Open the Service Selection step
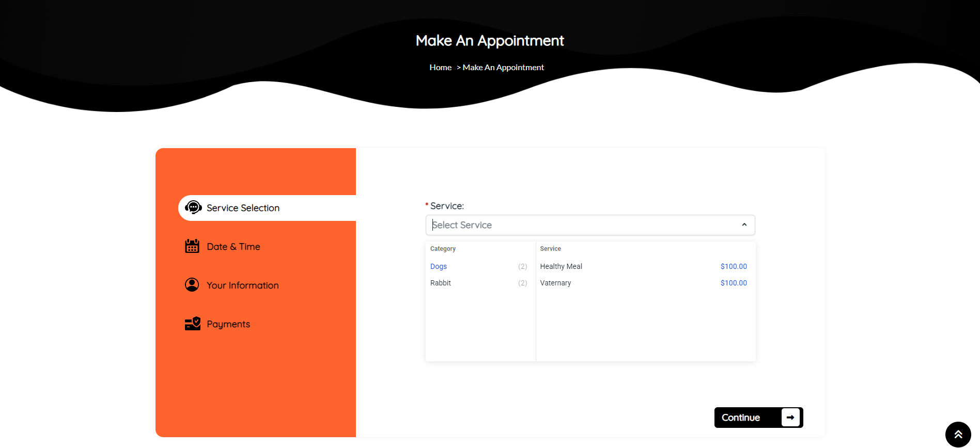980x448 pixels. point(243,208)
